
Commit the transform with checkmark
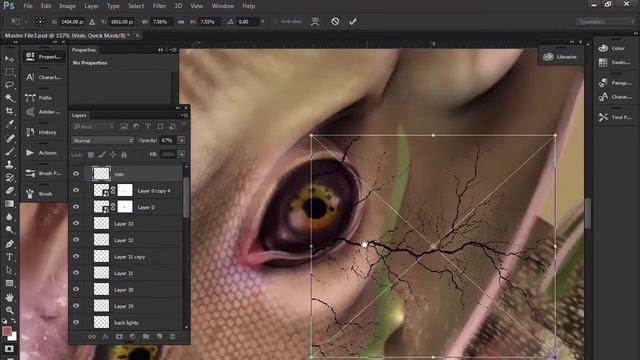tap(353, 21)
